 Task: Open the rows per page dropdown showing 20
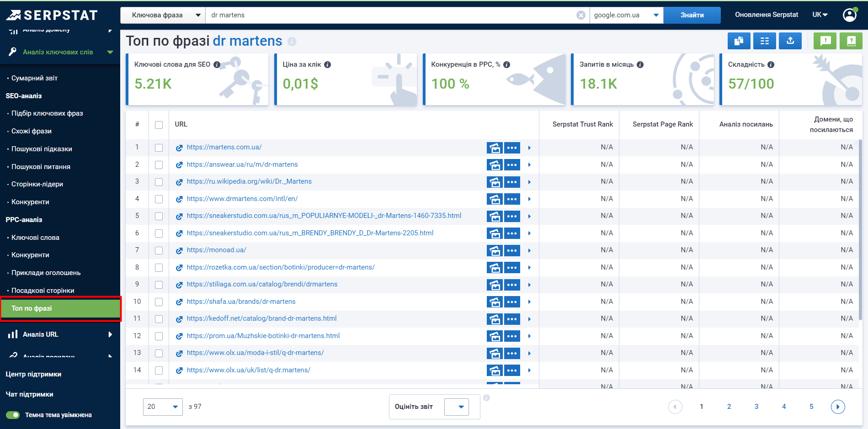pos(162,407)
